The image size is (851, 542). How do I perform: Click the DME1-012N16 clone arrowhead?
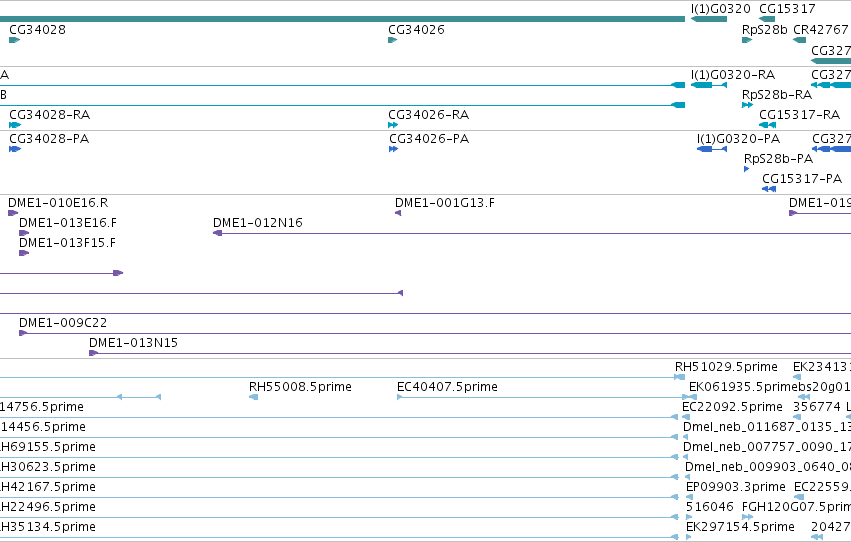(x=217, y=233)
